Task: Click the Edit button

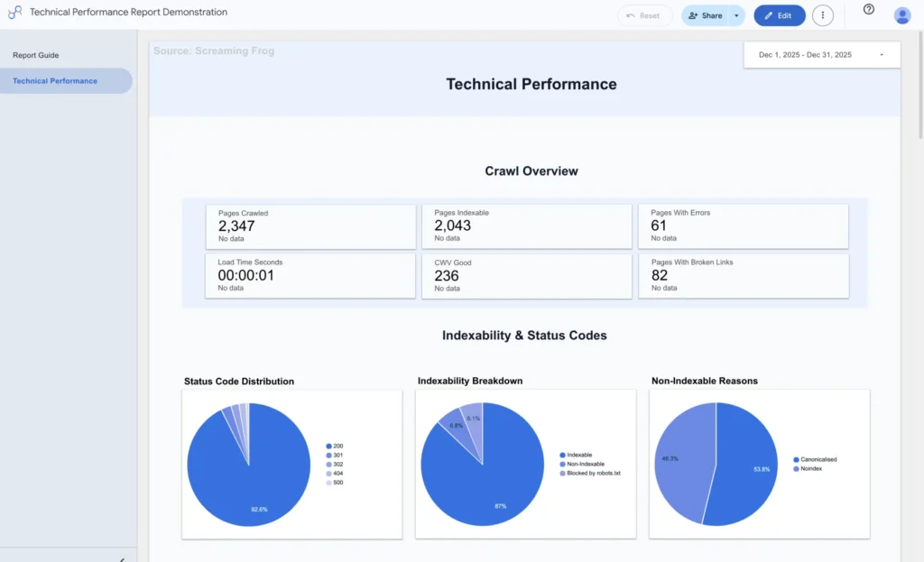Action: [x=779, y=15]
